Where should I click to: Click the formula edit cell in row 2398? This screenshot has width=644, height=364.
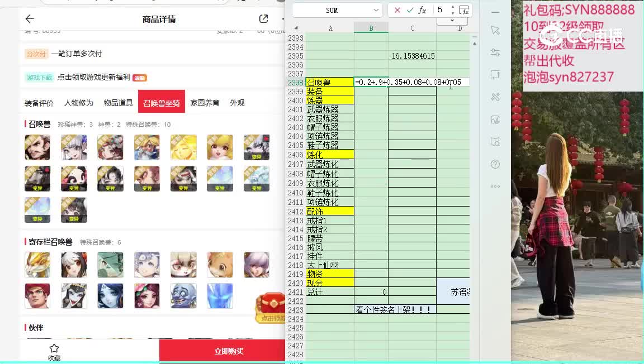pyautogui.click(x=411, y=82)
